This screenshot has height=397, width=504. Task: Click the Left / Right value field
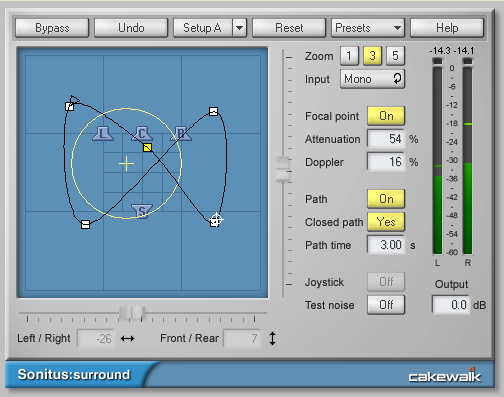[96, 339]
